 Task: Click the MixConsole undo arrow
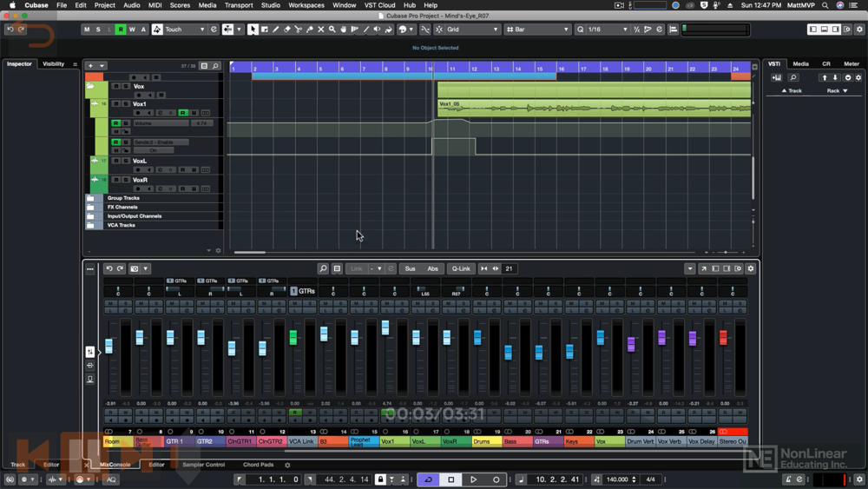pos(109,268)
